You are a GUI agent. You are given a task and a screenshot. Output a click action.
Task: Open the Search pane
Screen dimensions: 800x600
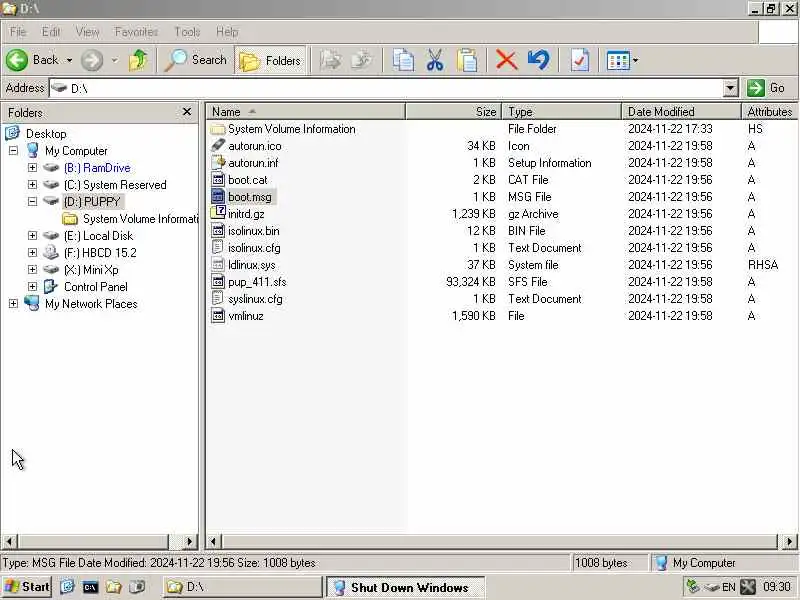tap(196, 60)
